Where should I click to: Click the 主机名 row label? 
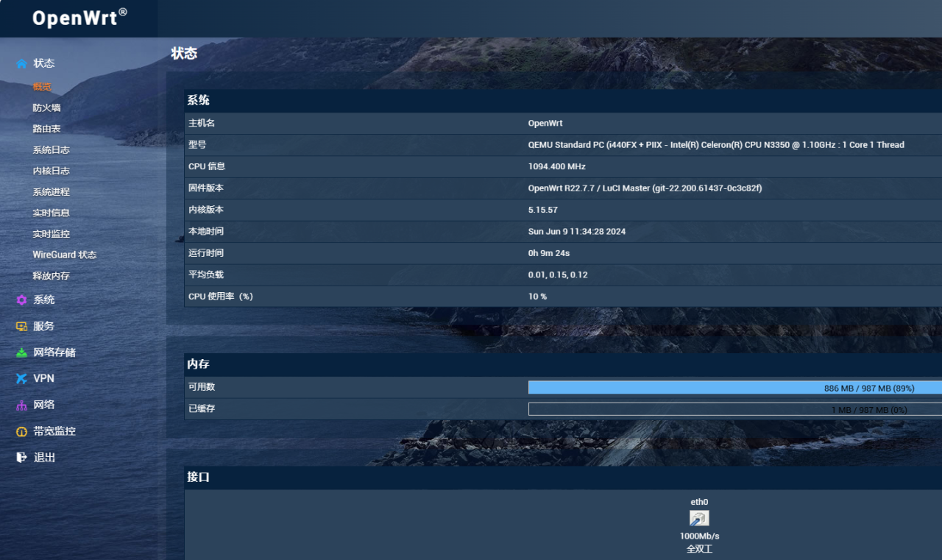coord(202,123)
